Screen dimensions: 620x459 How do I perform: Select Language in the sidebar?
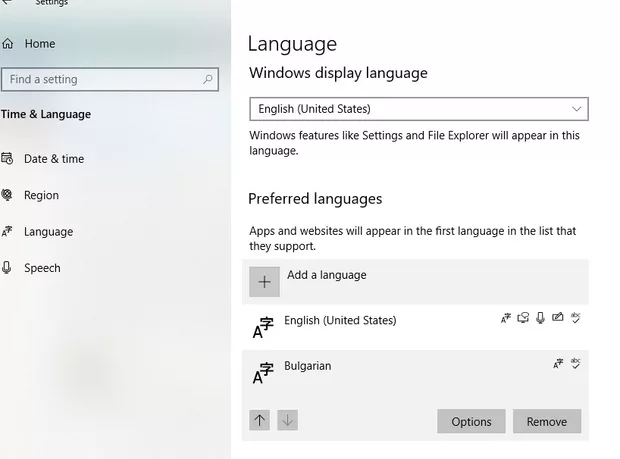48,232
